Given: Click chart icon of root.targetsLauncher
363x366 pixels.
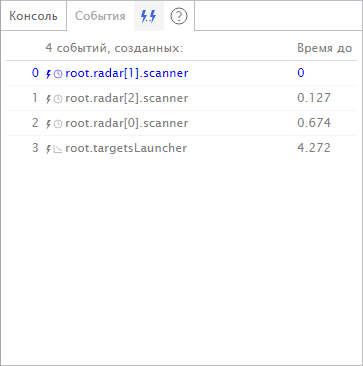Looking at the screenshot, I should click(58, 149).
